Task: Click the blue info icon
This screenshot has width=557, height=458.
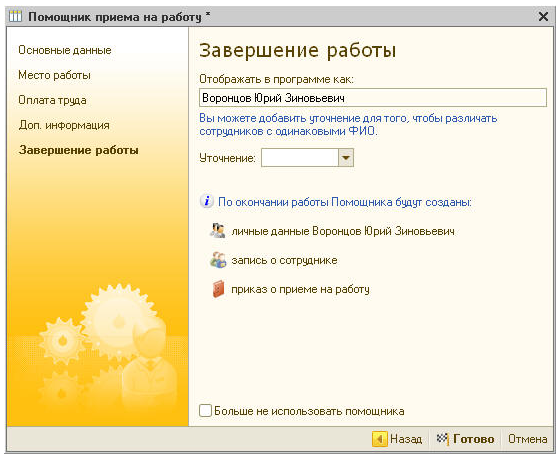Action: tap(207, 201)
